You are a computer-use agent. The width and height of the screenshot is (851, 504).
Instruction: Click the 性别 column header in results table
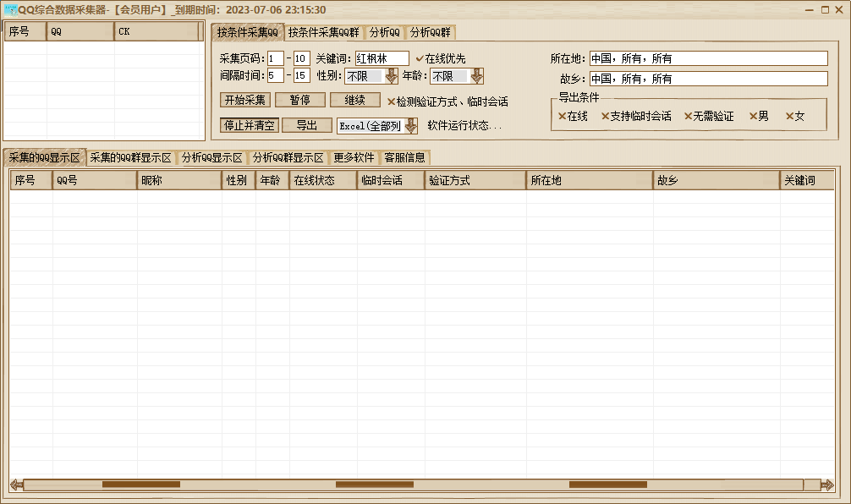(x=239, y=181)
